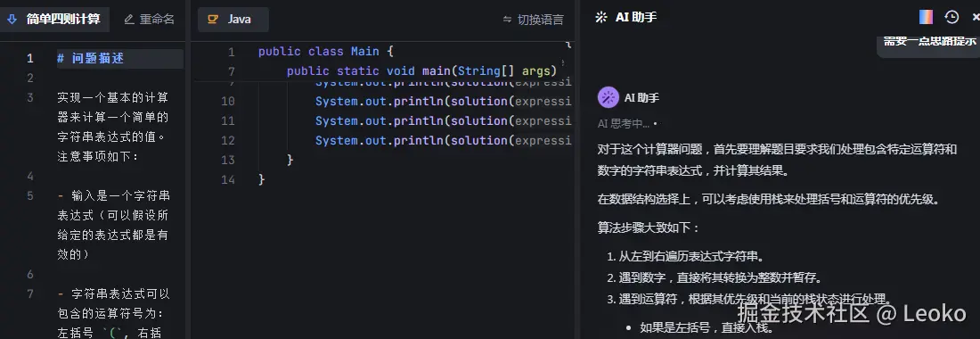Click the AI 助手 sparkle icon in header

[600, 18]
